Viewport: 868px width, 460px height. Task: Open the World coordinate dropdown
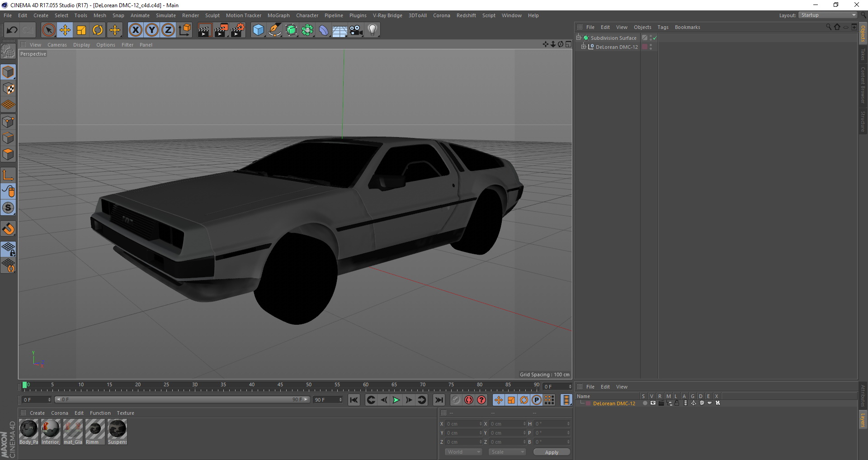point(463,452)
